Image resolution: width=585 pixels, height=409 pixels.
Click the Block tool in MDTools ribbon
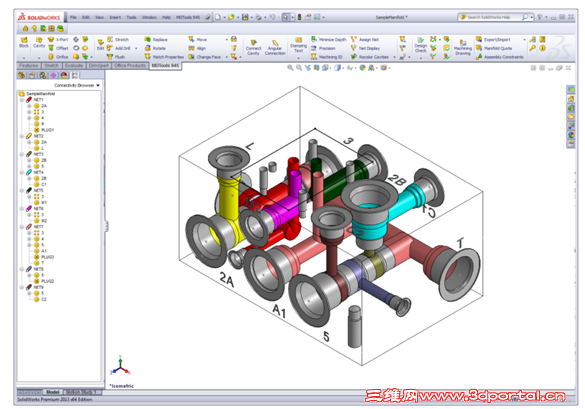24,42
